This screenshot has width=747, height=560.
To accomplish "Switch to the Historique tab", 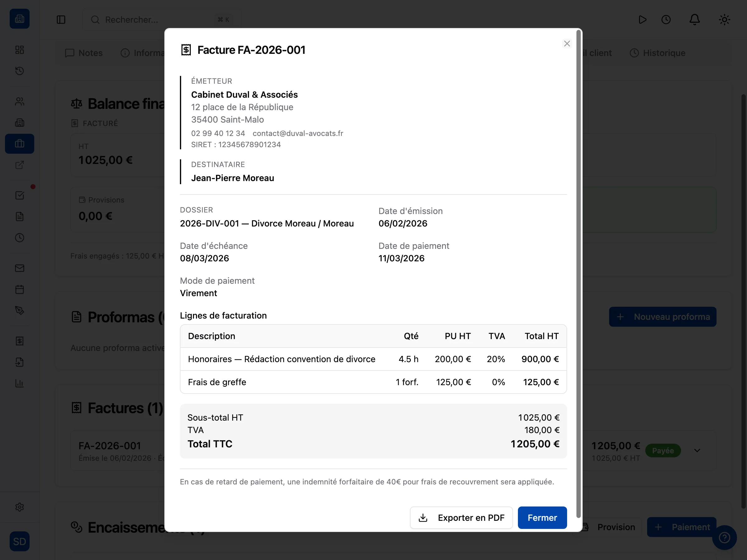I will click(657, 53).
